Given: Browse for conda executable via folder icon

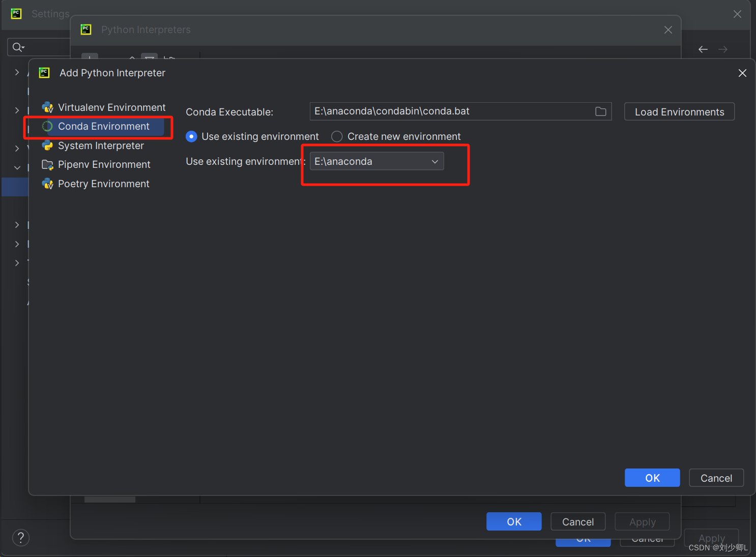Looking at the screenshot, I should (601, 111).
